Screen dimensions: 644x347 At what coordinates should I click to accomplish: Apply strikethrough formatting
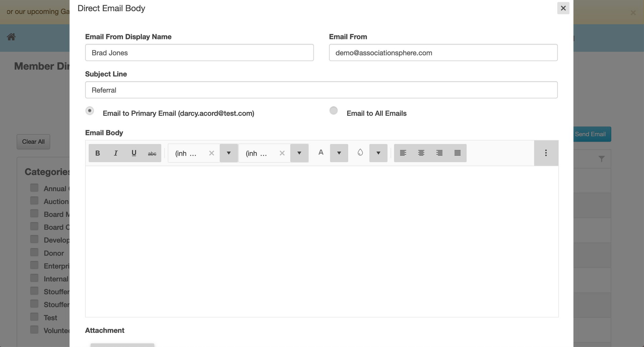click(x=152, y=153)
